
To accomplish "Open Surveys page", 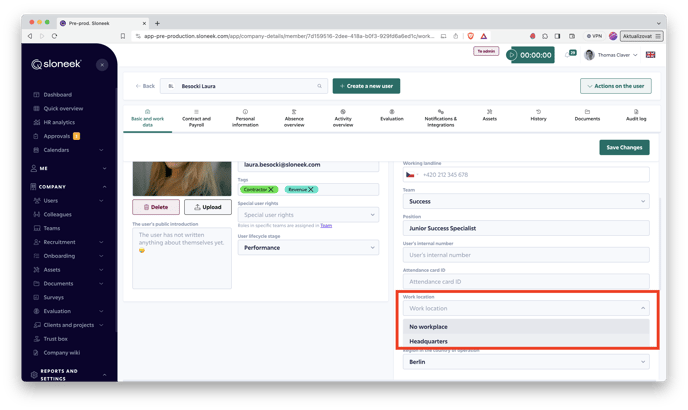I will click(53, 297).
